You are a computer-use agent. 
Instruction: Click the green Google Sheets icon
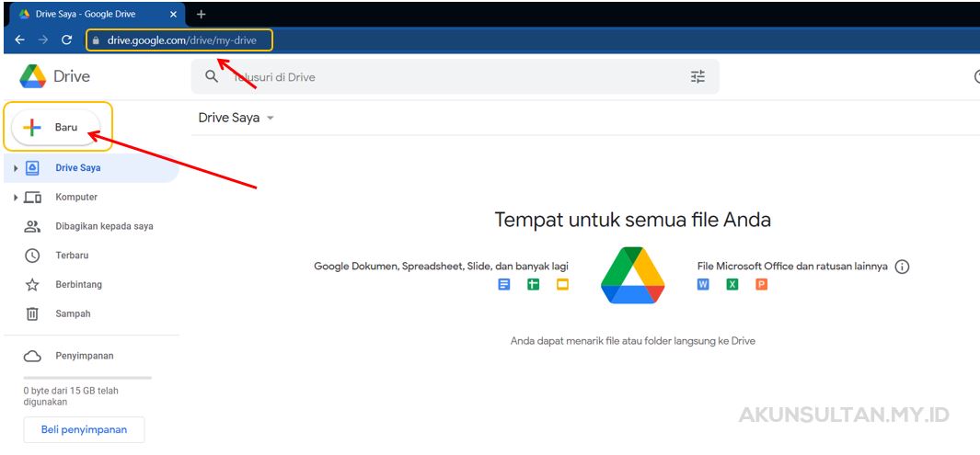533,285
